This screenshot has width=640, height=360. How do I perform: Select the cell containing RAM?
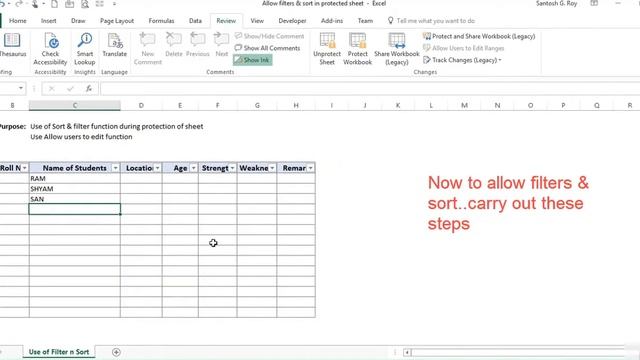coord(75,178)
